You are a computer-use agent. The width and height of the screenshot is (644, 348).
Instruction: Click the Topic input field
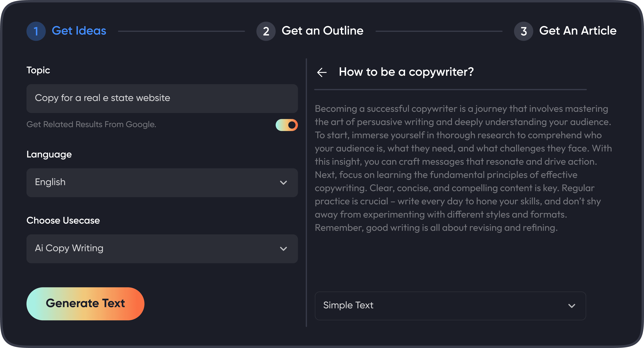tap(162, 98)
